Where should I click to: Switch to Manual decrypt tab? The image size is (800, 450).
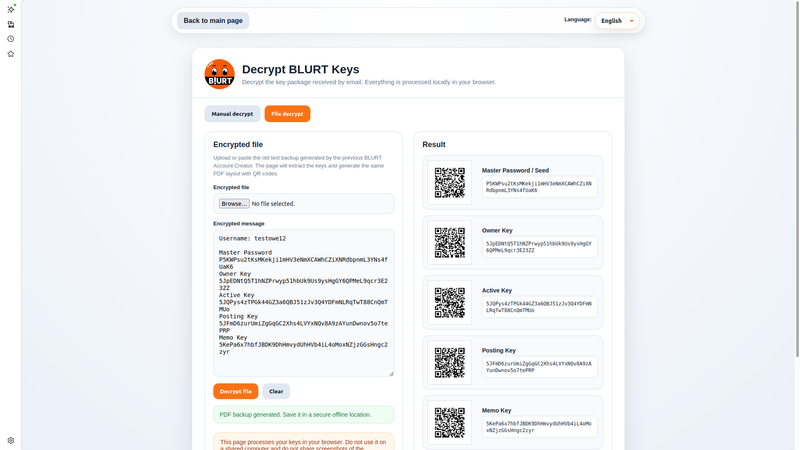(x=232, y=114)
